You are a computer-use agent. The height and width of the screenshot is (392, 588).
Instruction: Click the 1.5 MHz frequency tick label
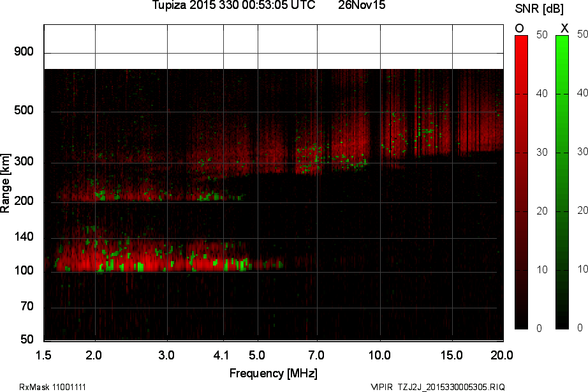click(44, 354)
